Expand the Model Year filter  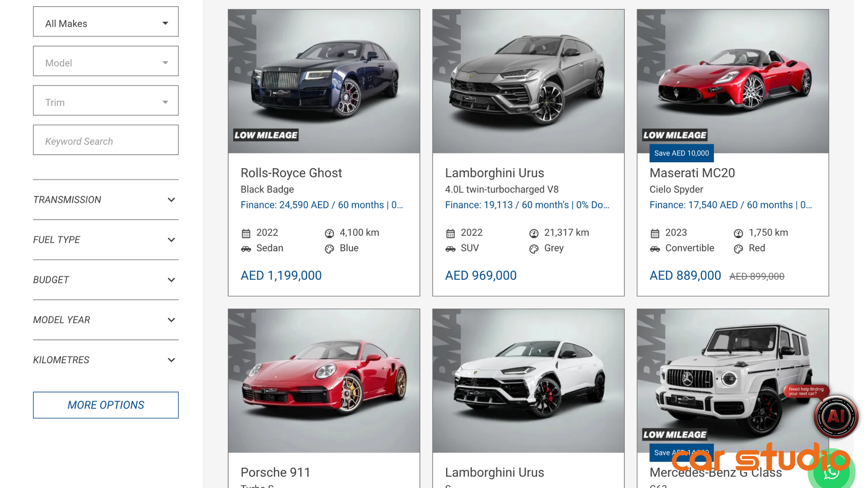[x=105, y=320]
